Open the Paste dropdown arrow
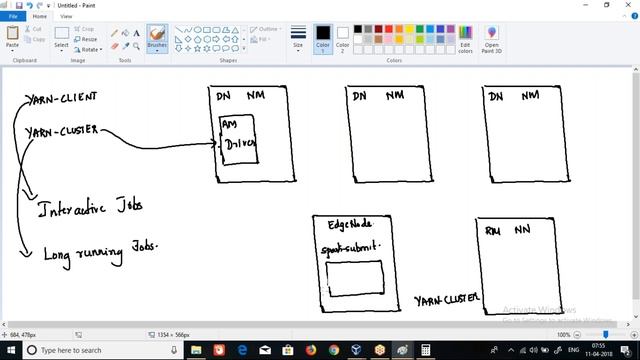Image resolution: width=640 pixels, height=360 pixels. (x=12, y=50)
